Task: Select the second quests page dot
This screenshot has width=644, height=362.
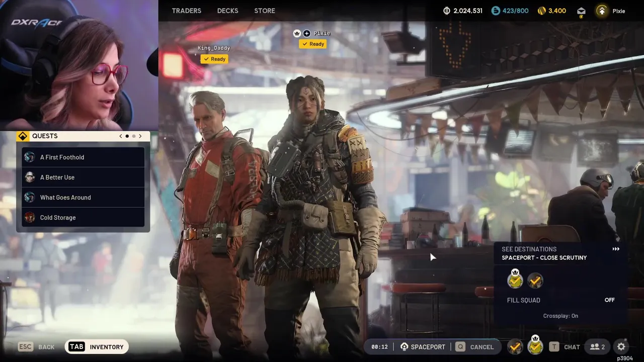Action: pyautogui.click(x=133, y=136)
